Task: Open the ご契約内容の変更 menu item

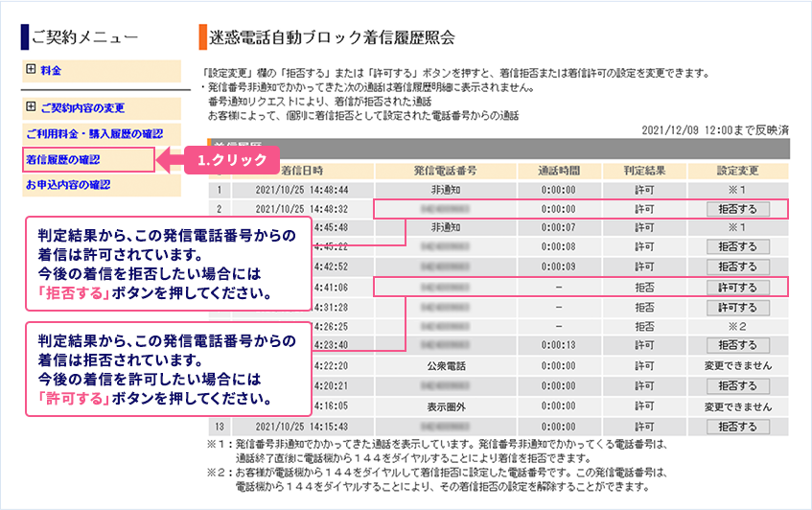Action: pos(81,108)
